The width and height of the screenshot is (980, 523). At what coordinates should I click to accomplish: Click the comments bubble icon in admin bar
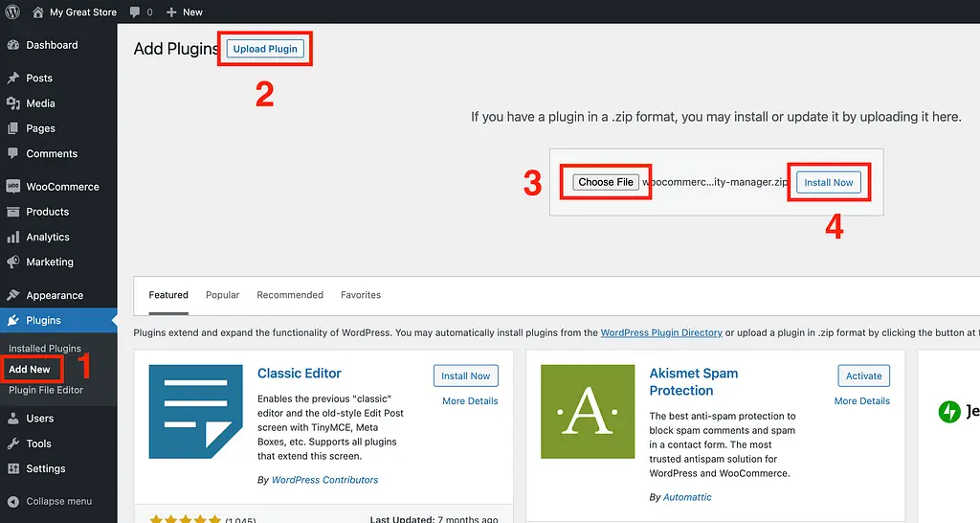point(135,12)
